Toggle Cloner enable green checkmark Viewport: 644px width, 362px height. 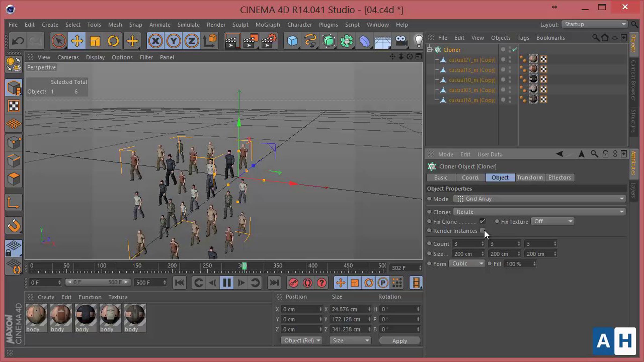tap(514, 49)
